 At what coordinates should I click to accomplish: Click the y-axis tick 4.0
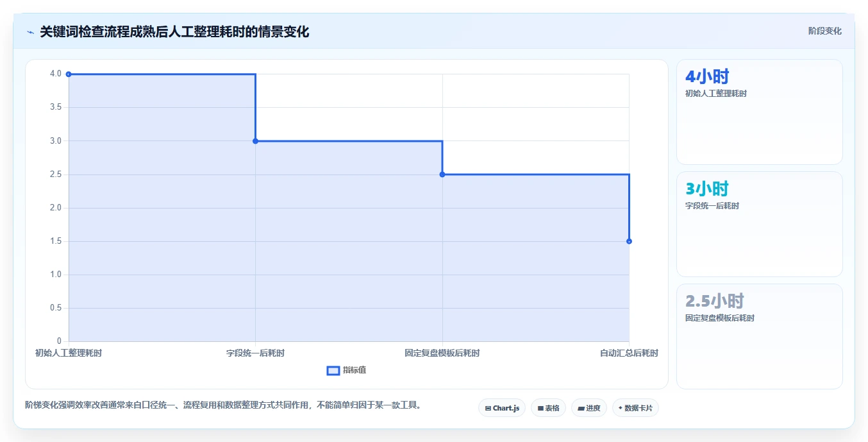(x=56, y=74)
